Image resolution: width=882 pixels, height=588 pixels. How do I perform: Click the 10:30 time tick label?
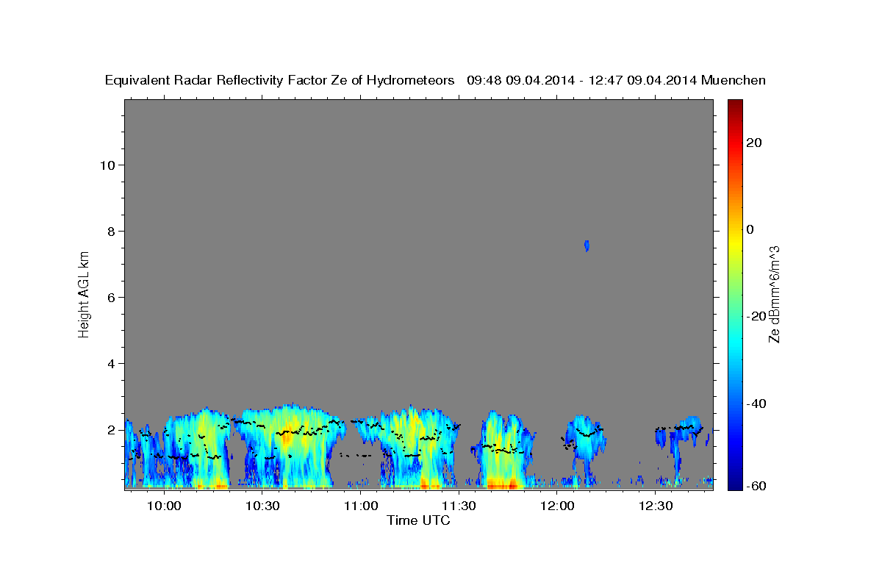click(x=262, y=506)
